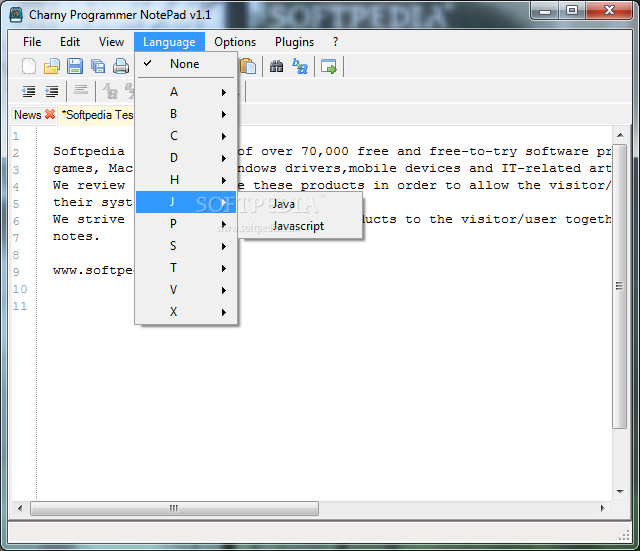The width and height of the screenshot is (640, 551).
Task: Click the app icon in title bar
Action: tap(16, 15)
